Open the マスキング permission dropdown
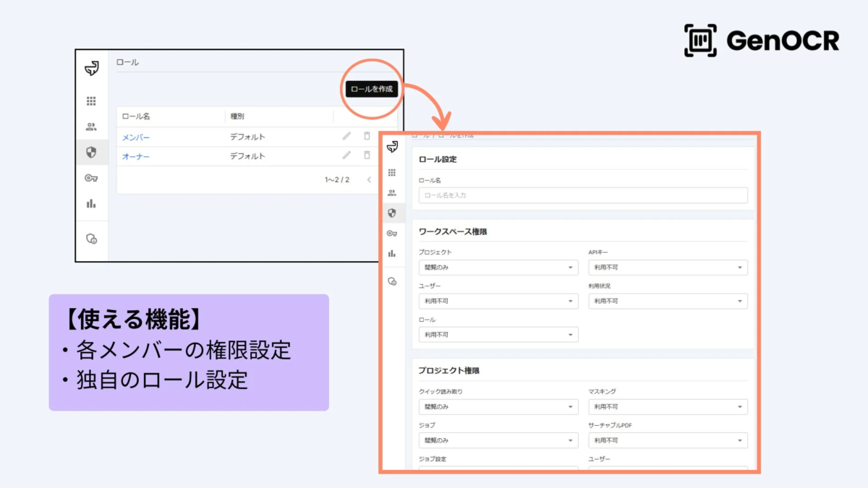868x488 pixels. click(x=668, y=406)
